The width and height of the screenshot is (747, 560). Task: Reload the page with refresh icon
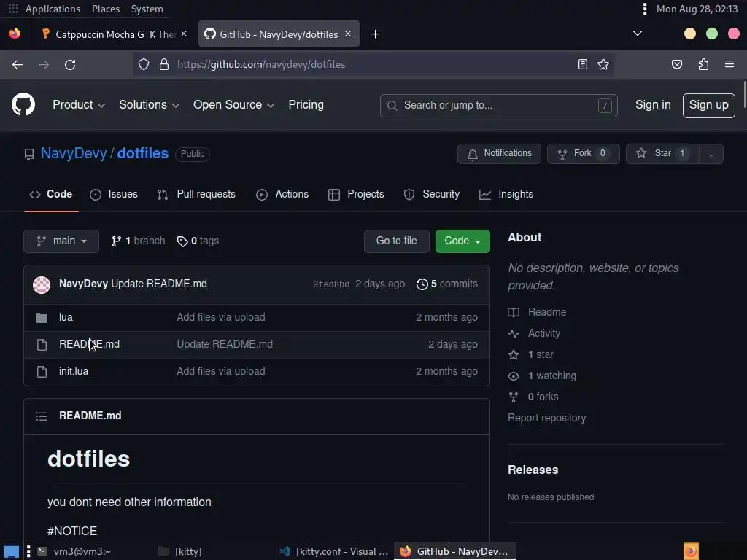70,64
